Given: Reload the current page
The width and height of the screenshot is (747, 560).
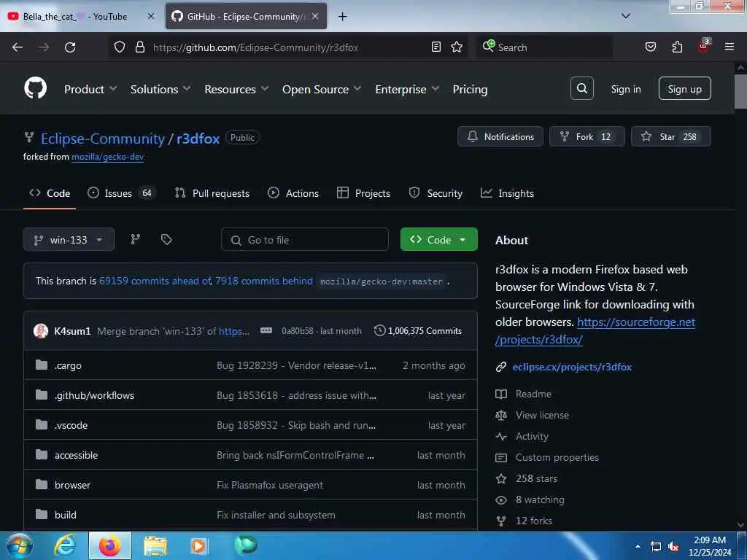Looking at the screenshot, I should point(70,47).
